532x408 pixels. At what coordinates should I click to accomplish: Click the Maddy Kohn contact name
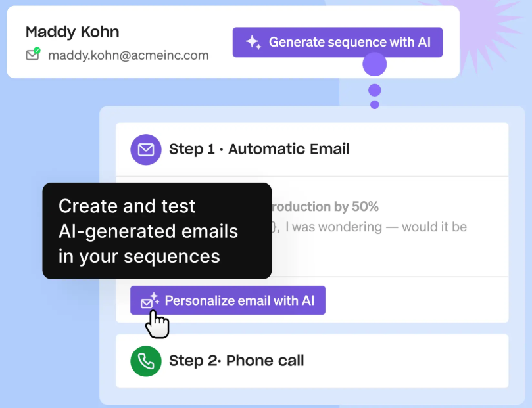[72, 32]
